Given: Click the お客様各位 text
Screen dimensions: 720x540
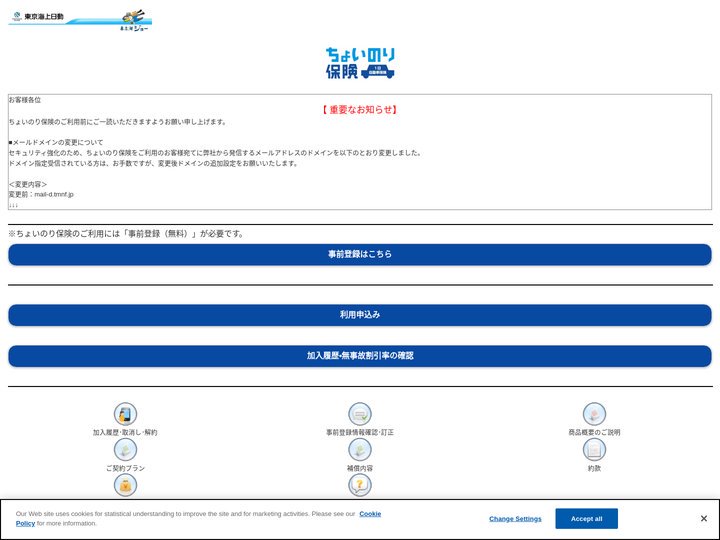Looking at the screenshot, I should tap(25, 100).
